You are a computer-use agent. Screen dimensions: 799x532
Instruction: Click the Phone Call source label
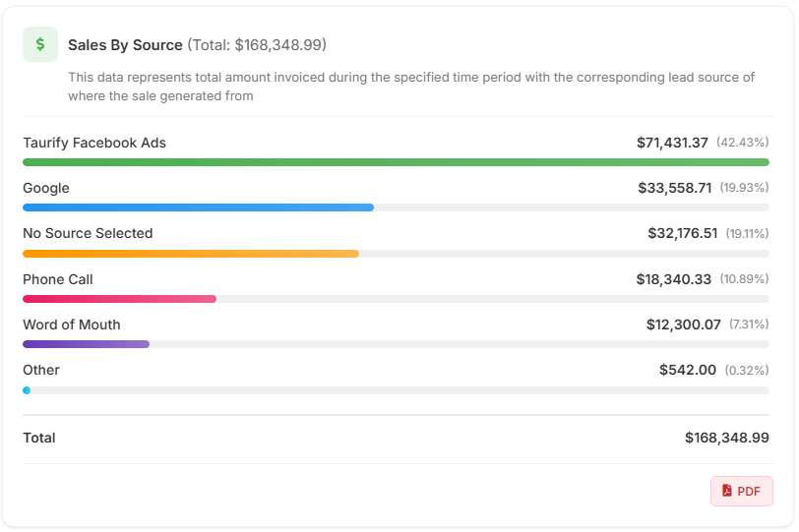tap(58, 279)
